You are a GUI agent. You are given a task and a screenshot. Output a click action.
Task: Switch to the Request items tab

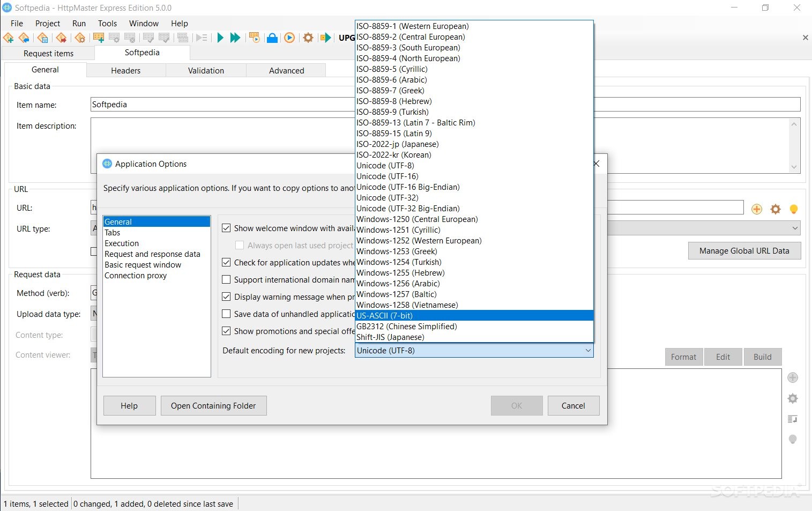[48, 53]
